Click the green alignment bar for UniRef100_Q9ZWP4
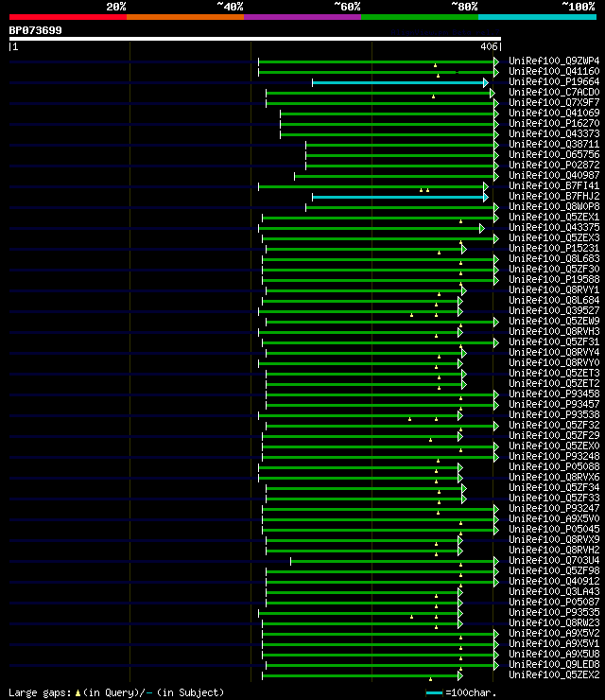The image size is (605, 700). [x=376, y=61]
